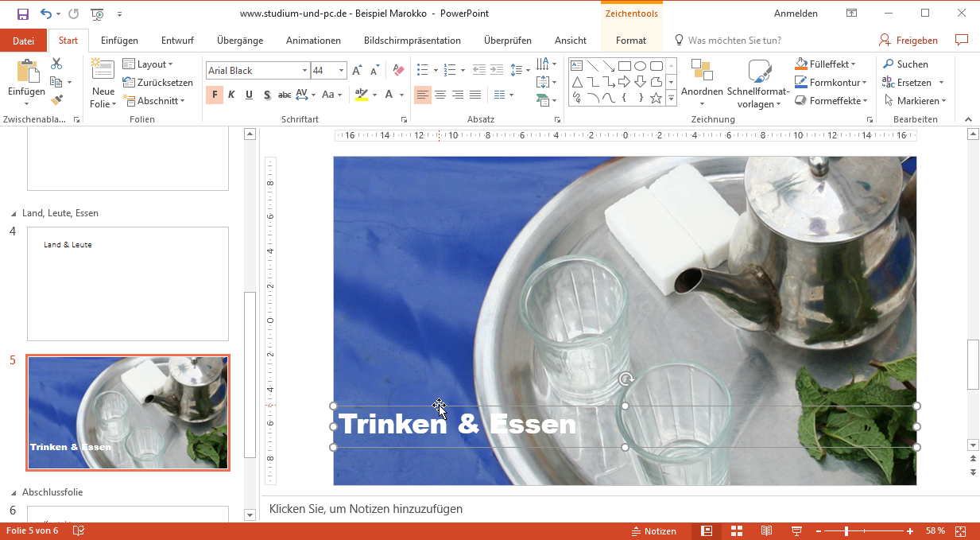Viewport: 980px width, 540px height.
Task: Pick the Format Painter brush icon
Action: (x=56, y=100)
